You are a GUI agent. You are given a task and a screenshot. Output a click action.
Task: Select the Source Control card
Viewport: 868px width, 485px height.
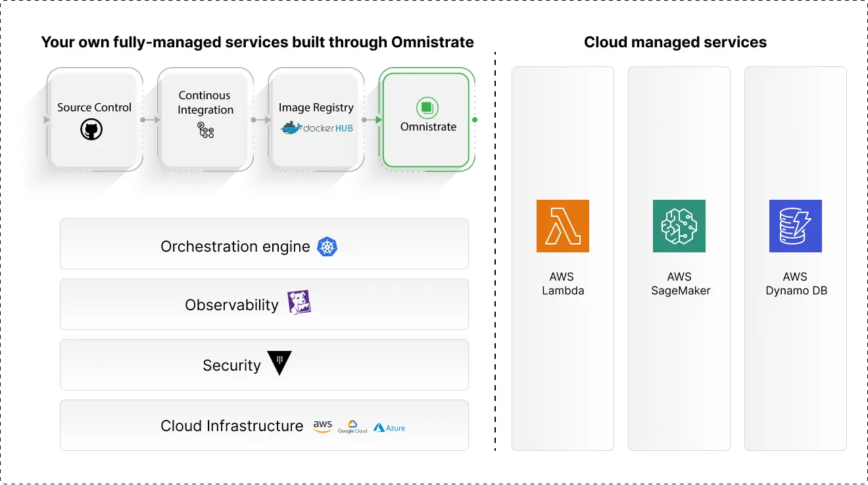click(x=95, y=120)
